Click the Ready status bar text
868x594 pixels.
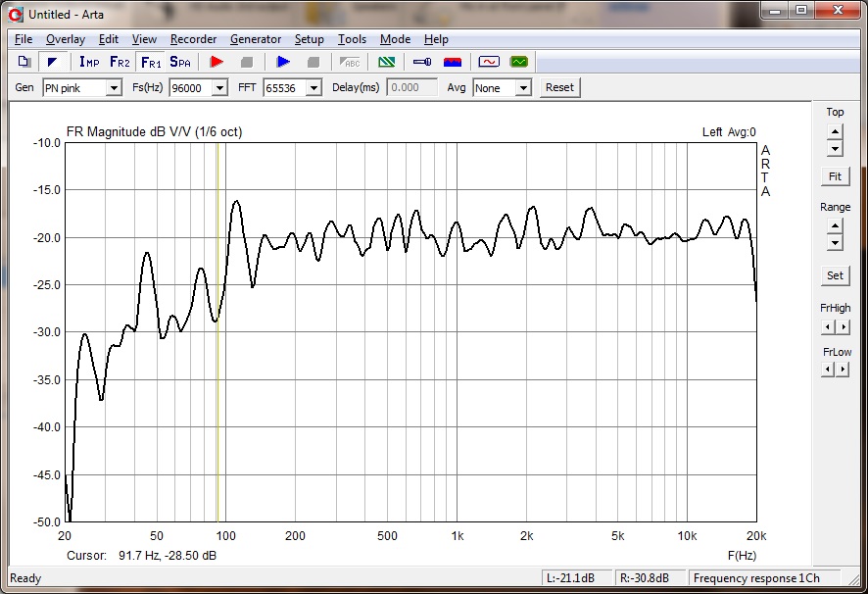click(25, 578)
